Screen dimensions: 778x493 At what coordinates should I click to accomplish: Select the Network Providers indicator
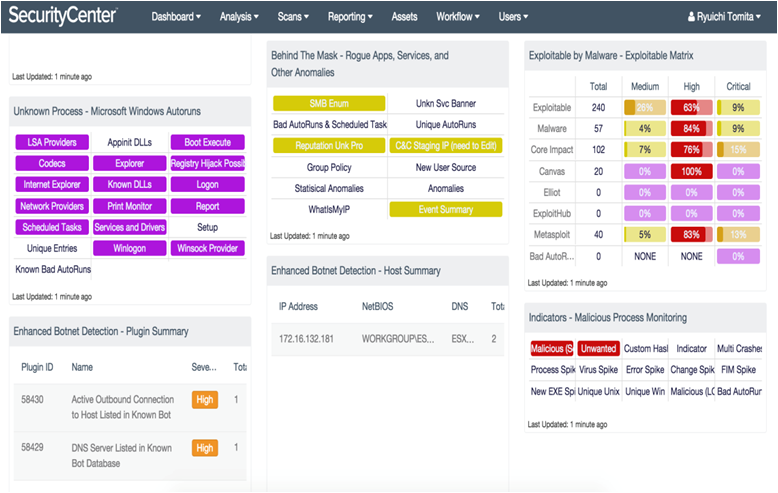[x=52, y=206]
